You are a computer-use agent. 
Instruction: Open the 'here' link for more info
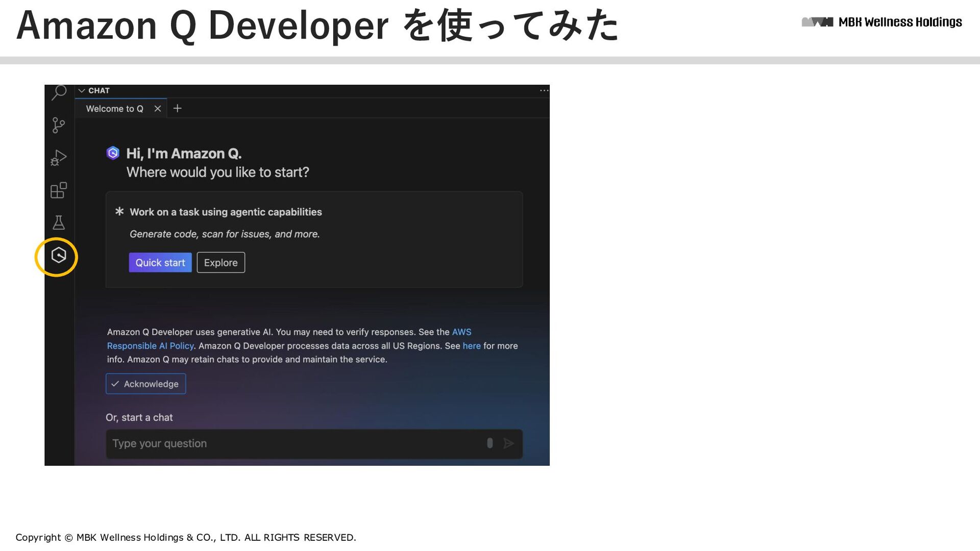pos(472,346)
